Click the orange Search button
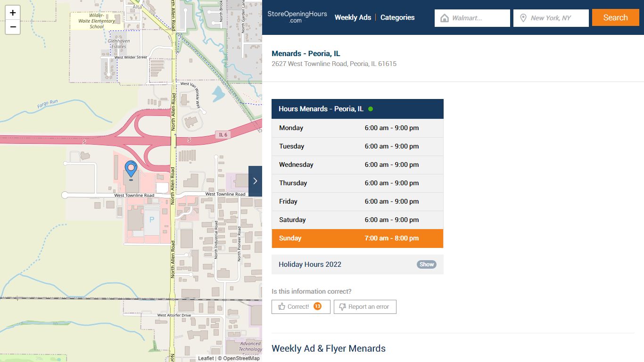Screen dimensions: 644x362 point(615,17)
